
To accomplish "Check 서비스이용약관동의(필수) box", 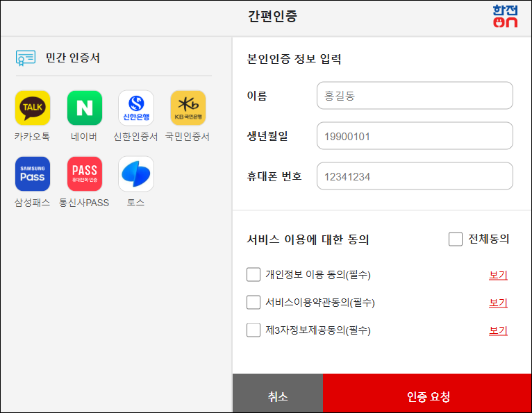I will click(x=253, y=303).
